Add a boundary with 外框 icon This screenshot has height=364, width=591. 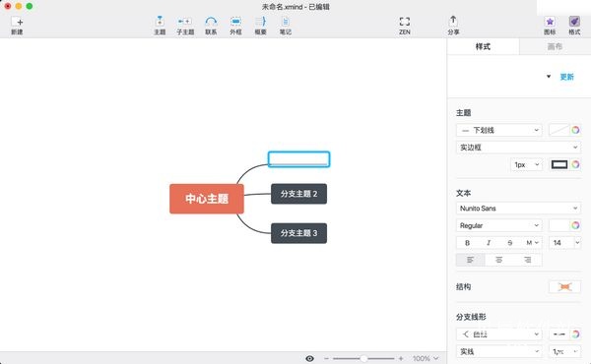(235, 21)
